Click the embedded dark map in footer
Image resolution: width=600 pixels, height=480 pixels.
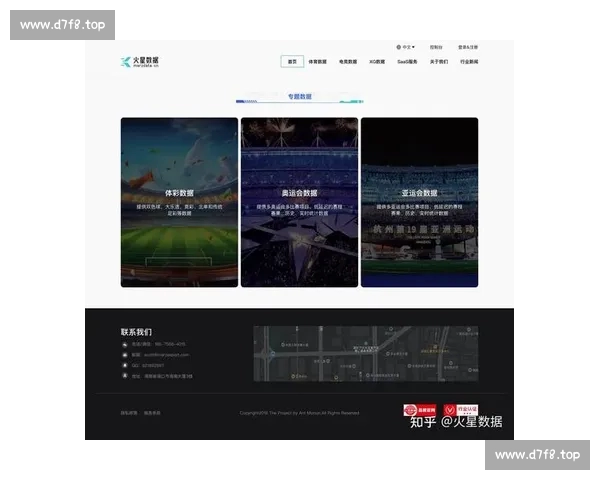(366, 354)
